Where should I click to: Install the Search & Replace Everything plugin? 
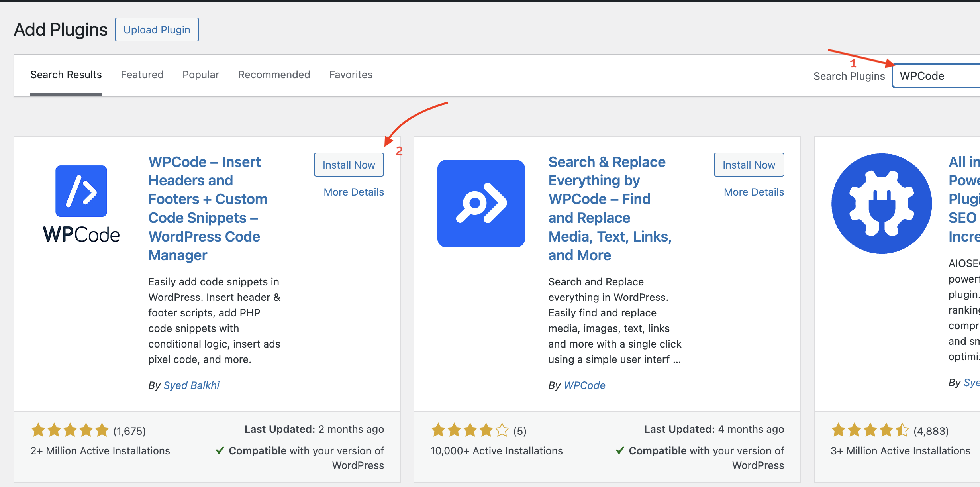(x=749, y=165)
